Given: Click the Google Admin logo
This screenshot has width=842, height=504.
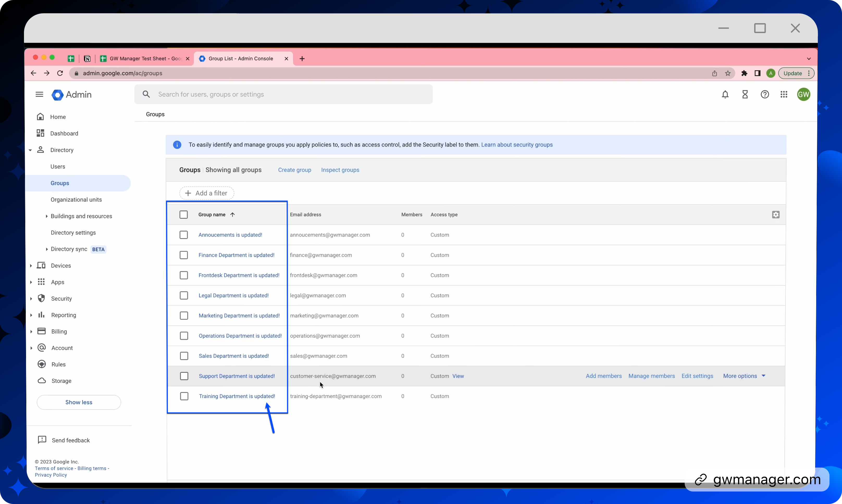Looking at the screenshot, I should tap(72, 95).
